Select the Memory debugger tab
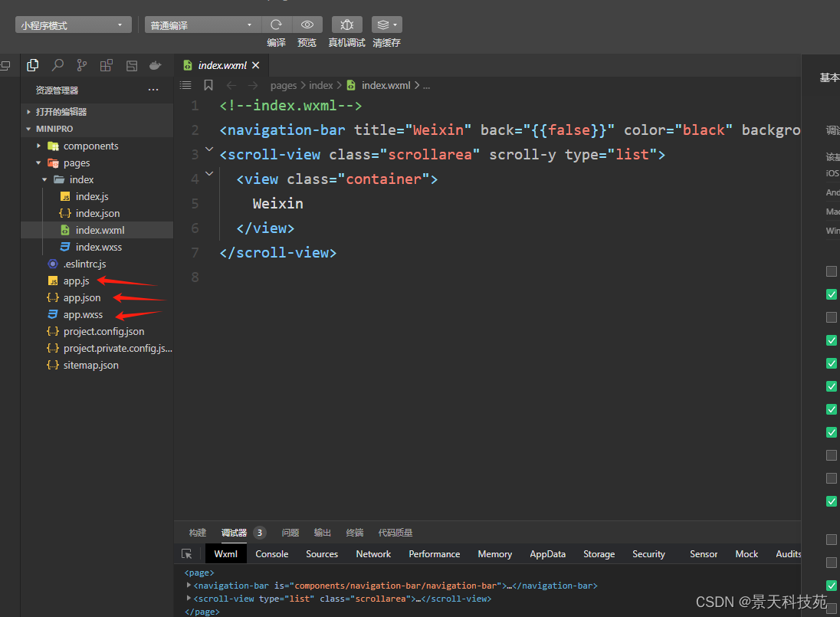Image resolution: width=840 pixels, height=617 pixels. [x=495, y=554]
